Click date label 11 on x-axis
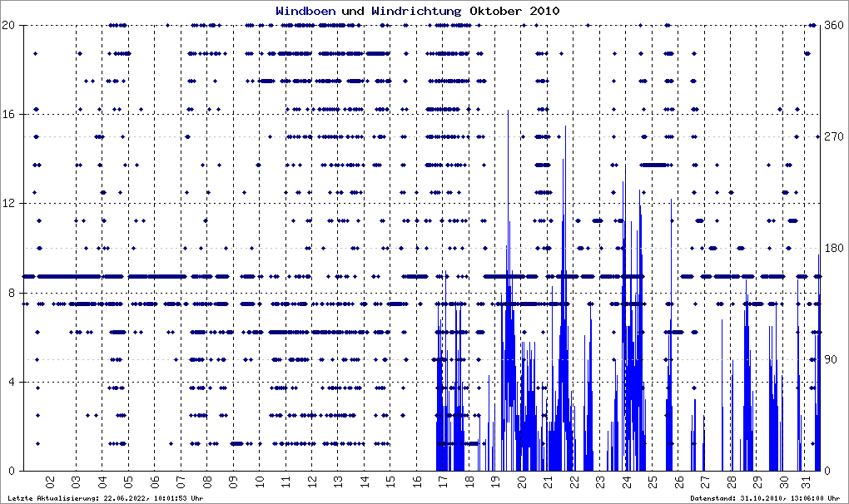The image size is (849, 504). (285, 482)
